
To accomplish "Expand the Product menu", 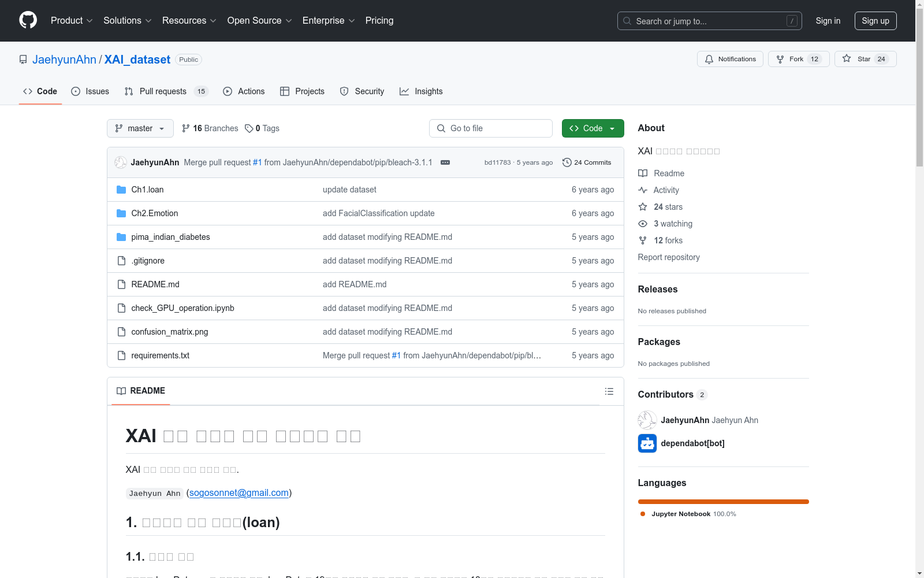I will pos(72,20).
